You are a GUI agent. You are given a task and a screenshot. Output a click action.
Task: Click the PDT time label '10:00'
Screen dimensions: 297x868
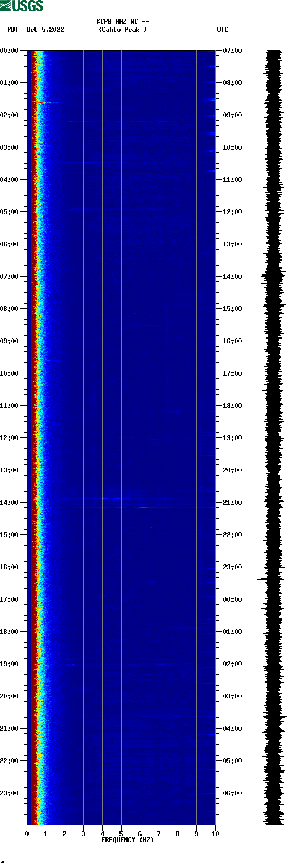(x=9, y=373)
